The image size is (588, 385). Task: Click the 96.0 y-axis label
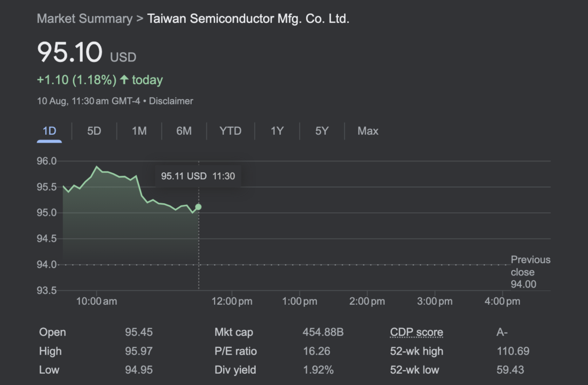(x=46, y=161)
